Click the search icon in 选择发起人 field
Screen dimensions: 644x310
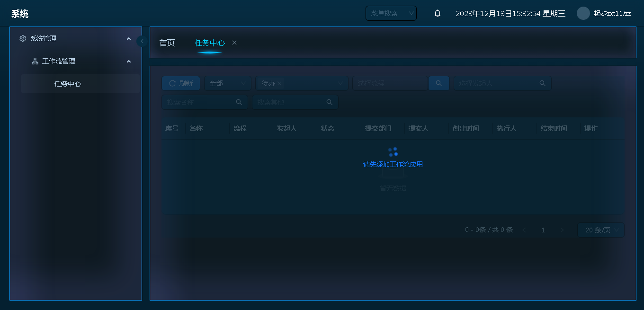tap(542, 83)
